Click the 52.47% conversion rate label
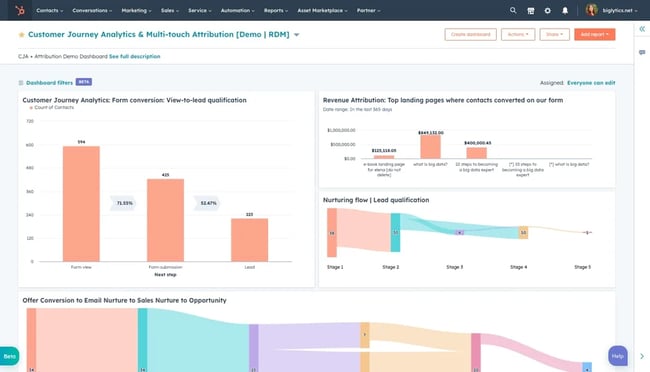The width and height of the screenshot is (650, 372). coord(208,203)
